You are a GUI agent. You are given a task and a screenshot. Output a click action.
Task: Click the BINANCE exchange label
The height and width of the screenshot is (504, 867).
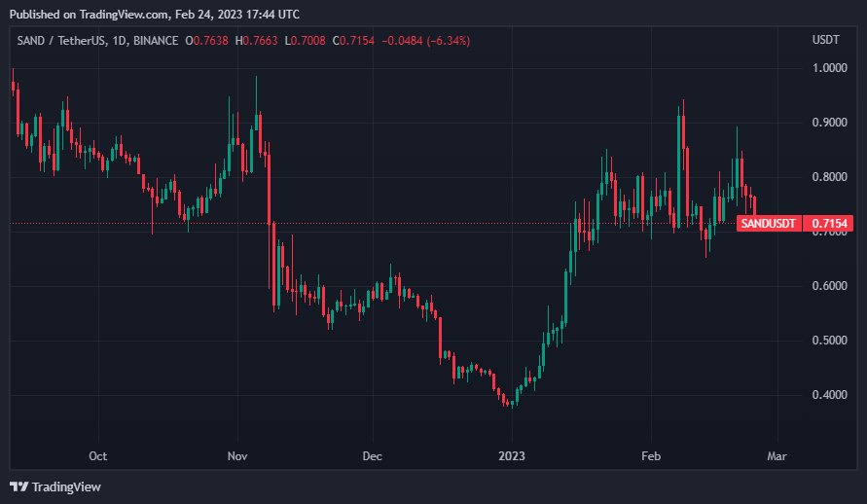(156, 41)
